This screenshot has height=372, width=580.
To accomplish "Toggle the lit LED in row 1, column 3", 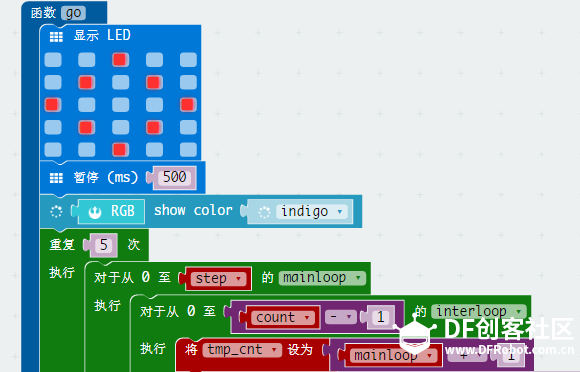I will point(120,60).
